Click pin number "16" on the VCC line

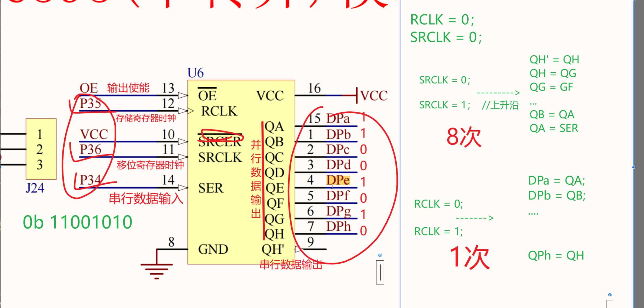point(314,88)
